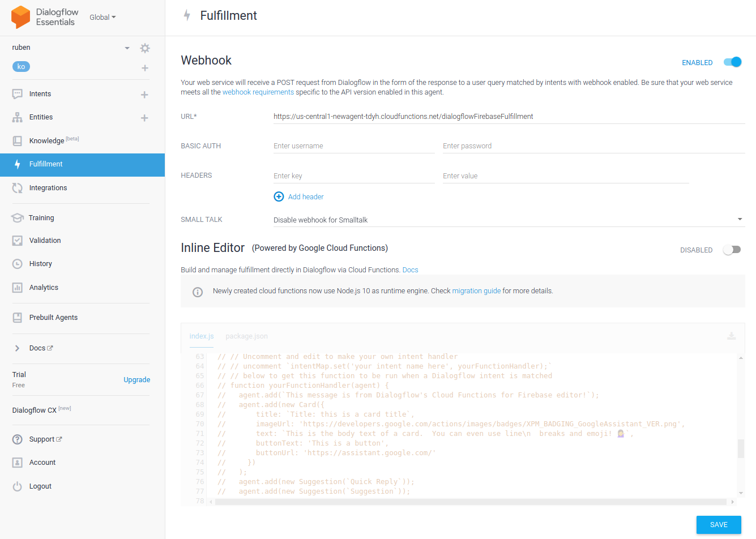Open Validation page
This screenshot has width=756, height=539.
tap(45, 241)
